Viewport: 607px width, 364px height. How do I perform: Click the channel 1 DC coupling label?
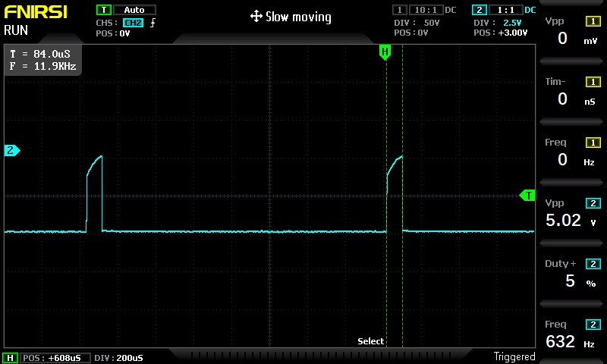(x=450, y=10)
